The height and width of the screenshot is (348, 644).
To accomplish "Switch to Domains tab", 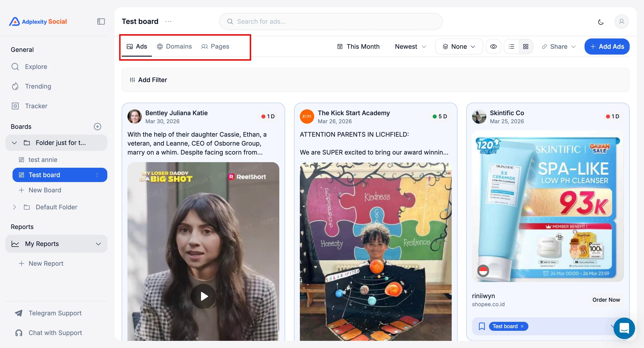I will (x=174, y=47).
